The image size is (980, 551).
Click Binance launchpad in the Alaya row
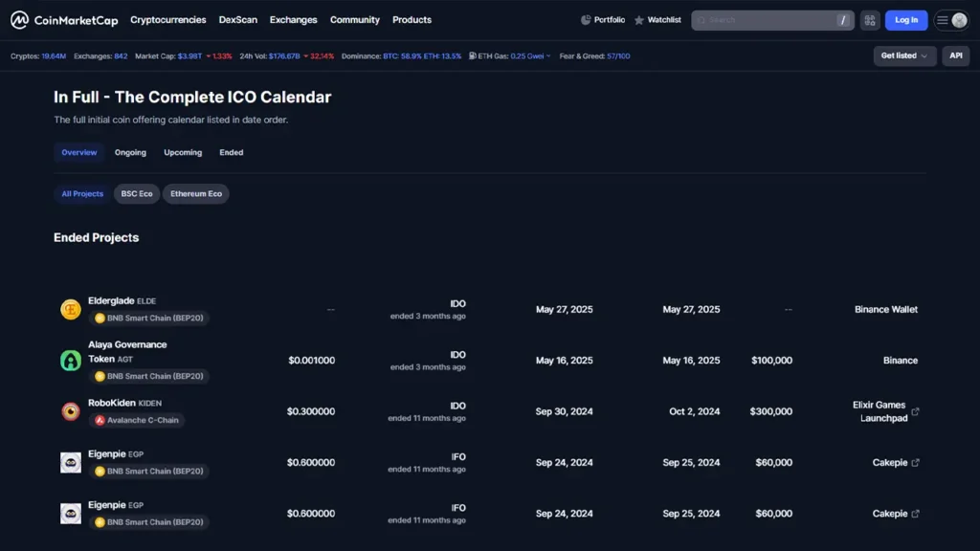click(901, 361)
